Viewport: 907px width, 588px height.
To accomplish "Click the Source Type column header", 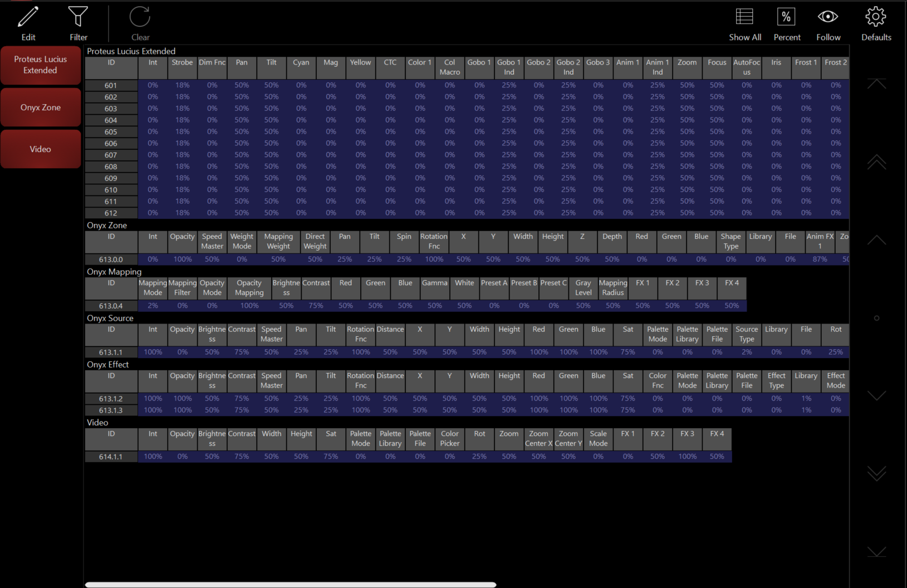I will [747, 335].
